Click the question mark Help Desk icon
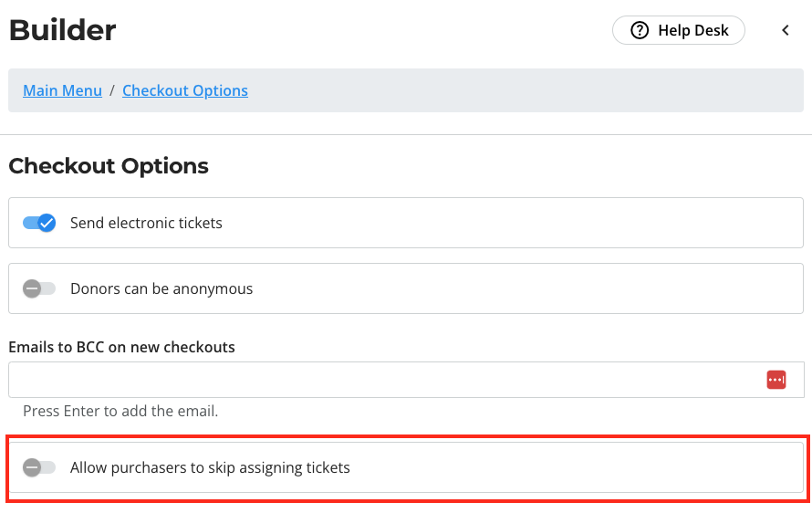The image size is (812, 513). pos(640,30)
